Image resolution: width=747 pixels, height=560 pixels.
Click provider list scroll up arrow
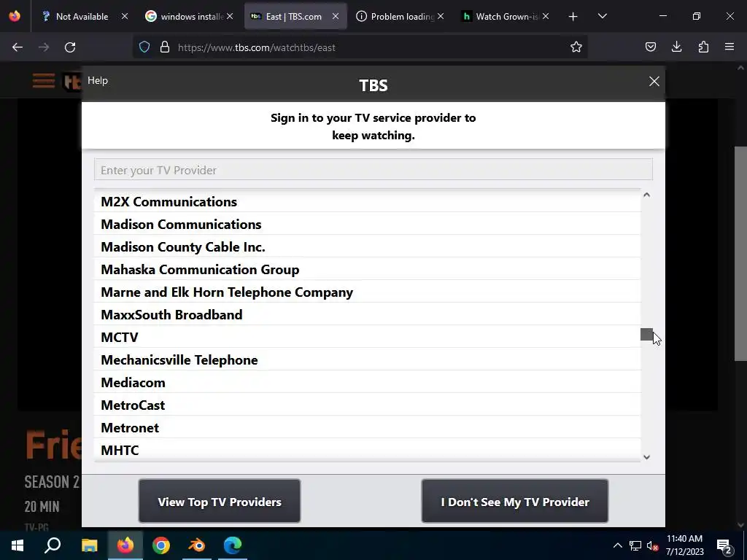pyautogui.click(x=646, y=195)
